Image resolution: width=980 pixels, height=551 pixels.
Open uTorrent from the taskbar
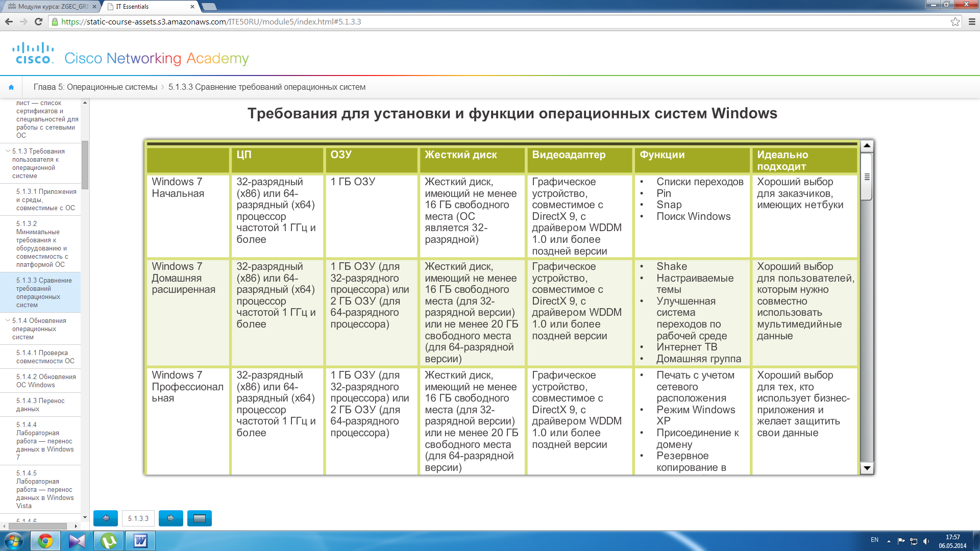pos(109,541)
